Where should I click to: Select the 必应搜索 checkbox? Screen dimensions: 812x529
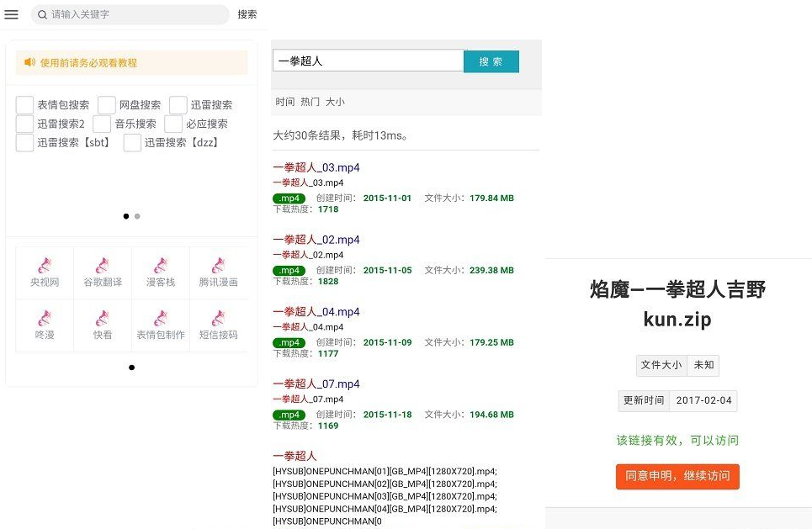173,124
